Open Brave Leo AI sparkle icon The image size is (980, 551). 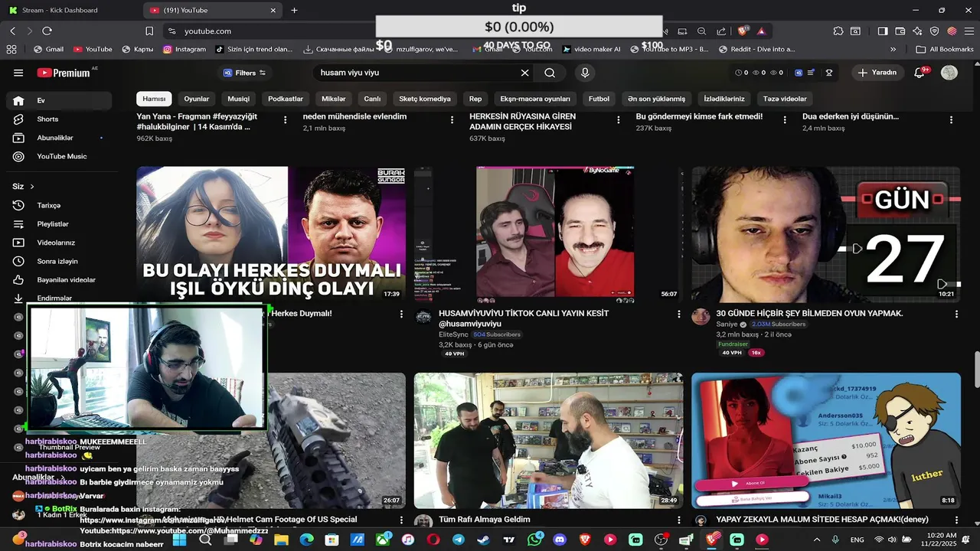(917, 31)
